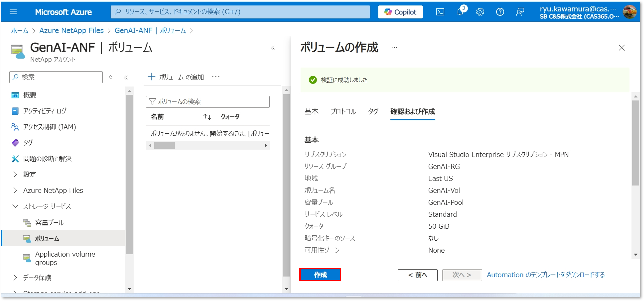Viewport: 644px width, 301px height.
Task: Click the sidebar 検索 input field
Action: [56, 77]
